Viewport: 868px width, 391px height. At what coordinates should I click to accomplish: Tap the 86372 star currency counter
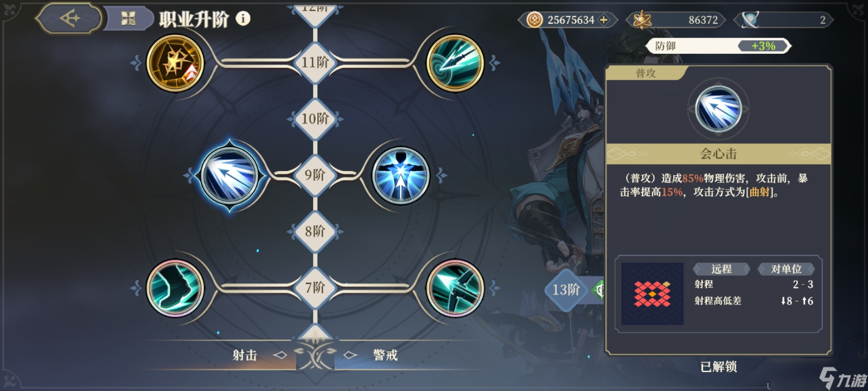click(675, 20)
